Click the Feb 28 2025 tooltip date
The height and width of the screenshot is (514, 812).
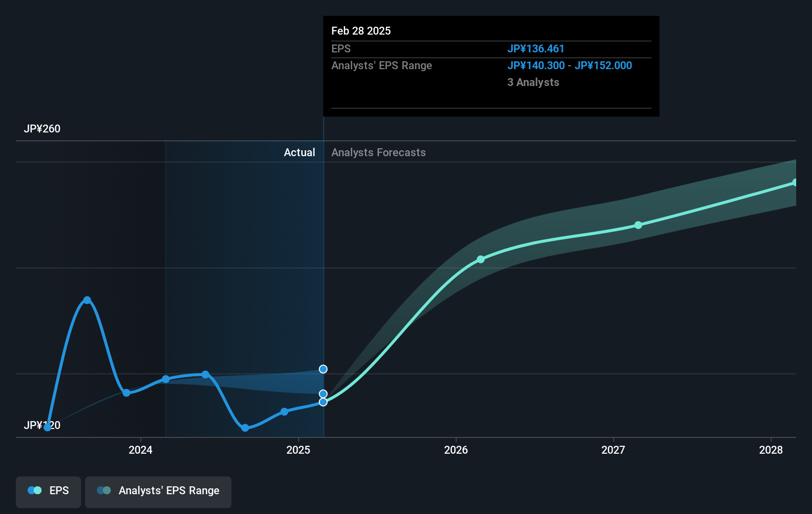click(361, 31)
